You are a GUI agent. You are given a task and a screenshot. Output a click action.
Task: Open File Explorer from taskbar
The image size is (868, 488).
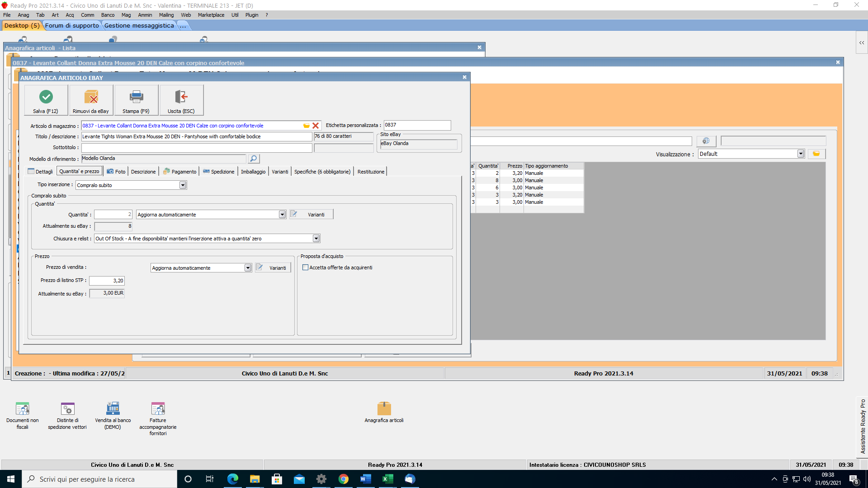coord(255,479)
